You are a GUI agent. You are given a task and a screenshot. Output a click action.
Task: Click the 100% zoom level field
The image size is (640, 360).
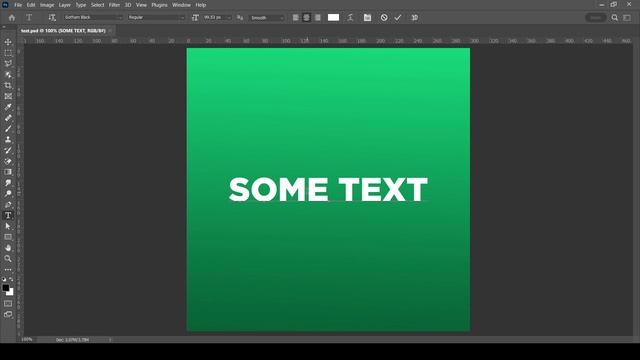click(27, 340)
